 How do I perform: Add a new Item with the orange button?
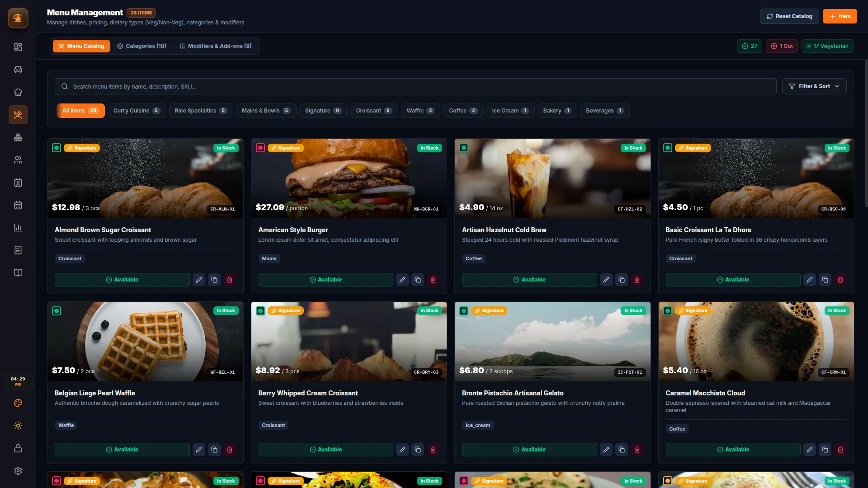point(840,16)
